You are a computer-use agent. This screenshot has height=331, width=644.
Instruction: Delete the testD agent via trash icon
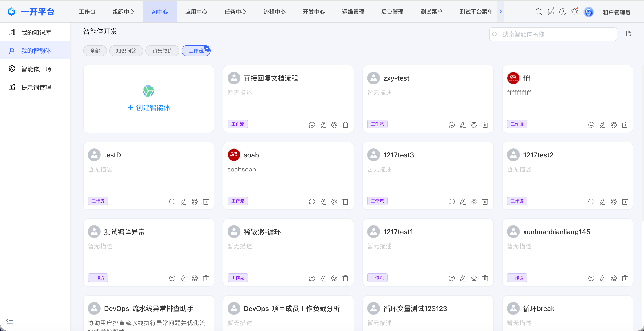(206, 201)
